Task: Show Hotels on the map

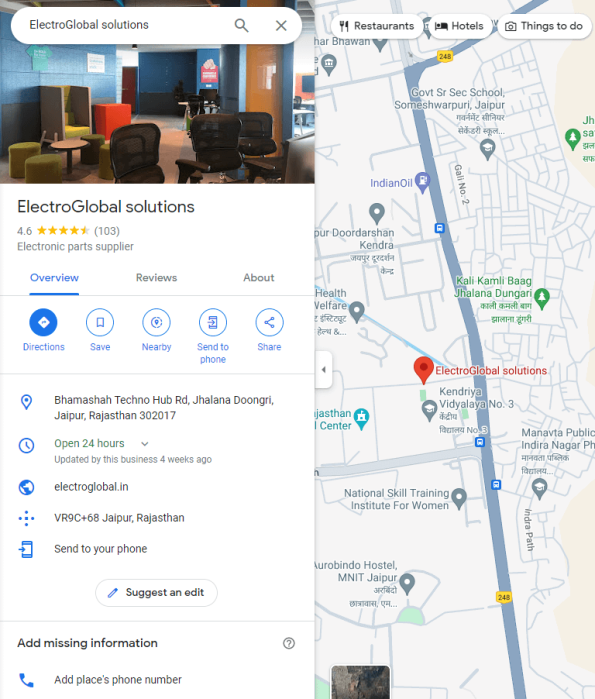Action: tap(459, 26)
